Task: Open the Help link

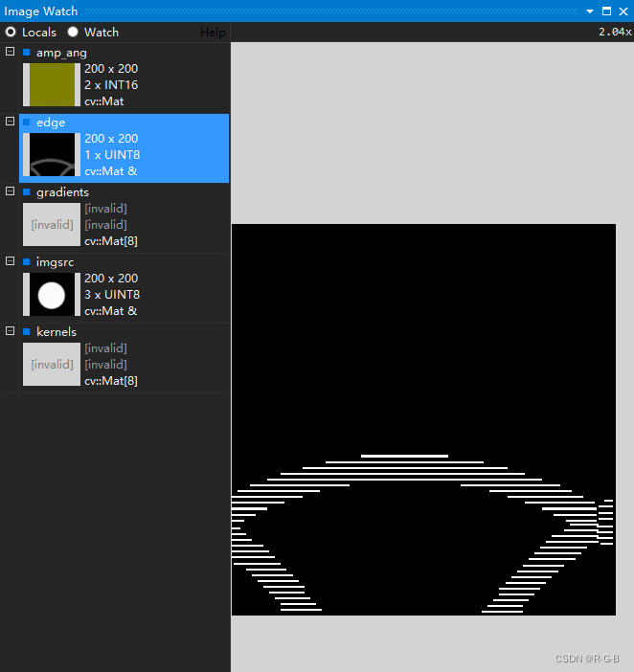Action: coord(213,33)
